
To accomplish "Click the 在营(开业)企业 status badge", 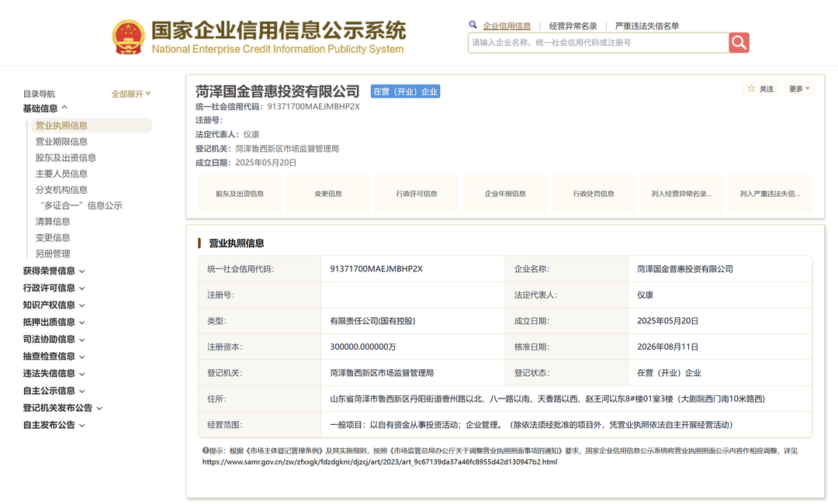I will click(x=405, y=91).
